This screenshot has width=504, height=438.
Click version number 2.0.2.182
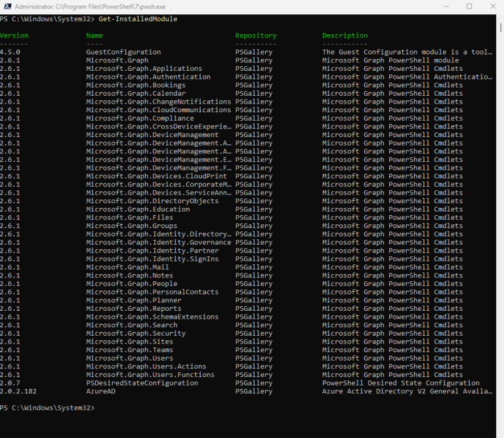pos(18,391)
